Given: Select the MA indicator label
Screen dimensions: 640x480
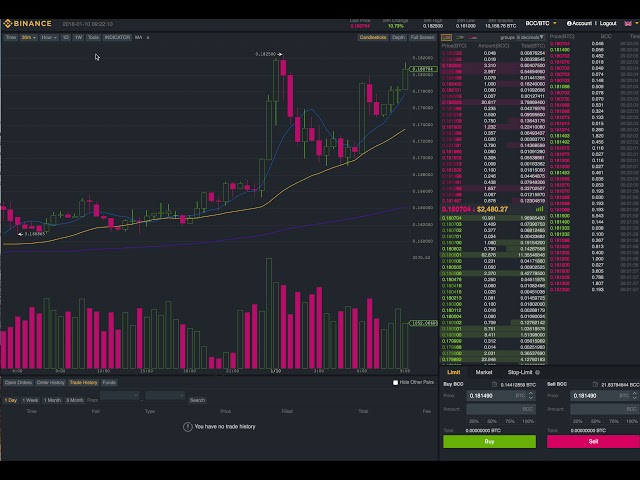Looking at the screenshot, I should (139, 38).
